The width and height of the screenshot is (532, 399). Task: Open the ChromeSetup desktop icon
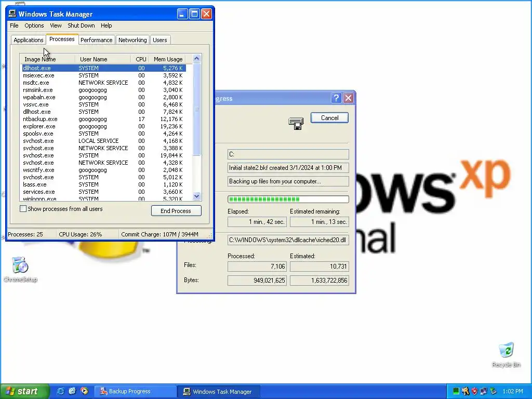(20, 270)
